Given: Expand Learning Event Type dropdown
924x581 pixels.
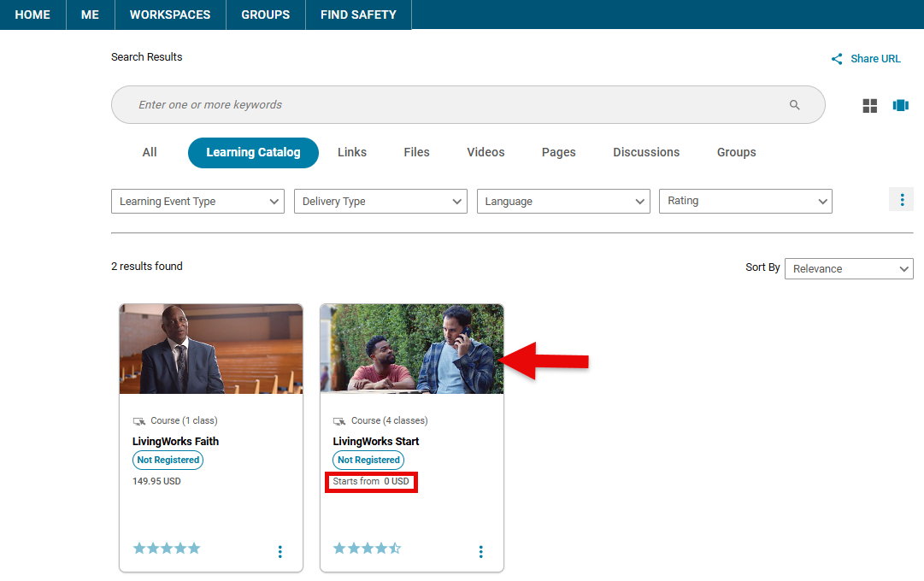Looking at the screenshot, I should click(x=198, y=201).
